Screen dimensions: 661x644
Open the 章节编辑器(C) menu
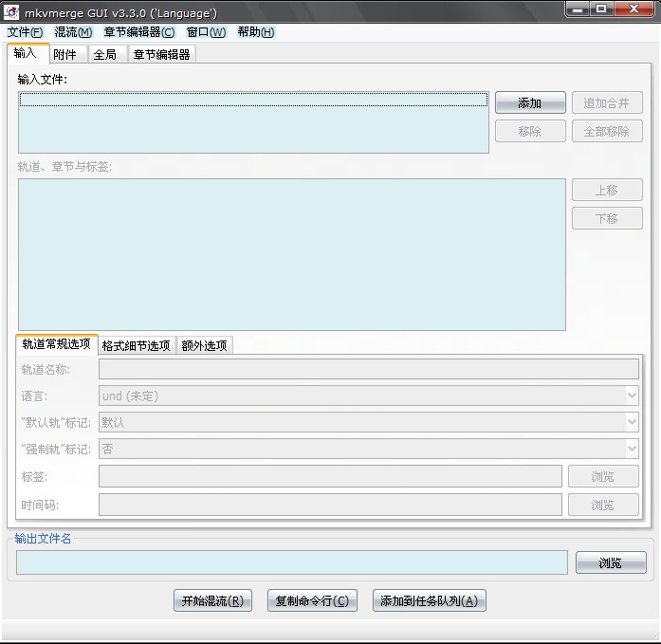[139, 32]
